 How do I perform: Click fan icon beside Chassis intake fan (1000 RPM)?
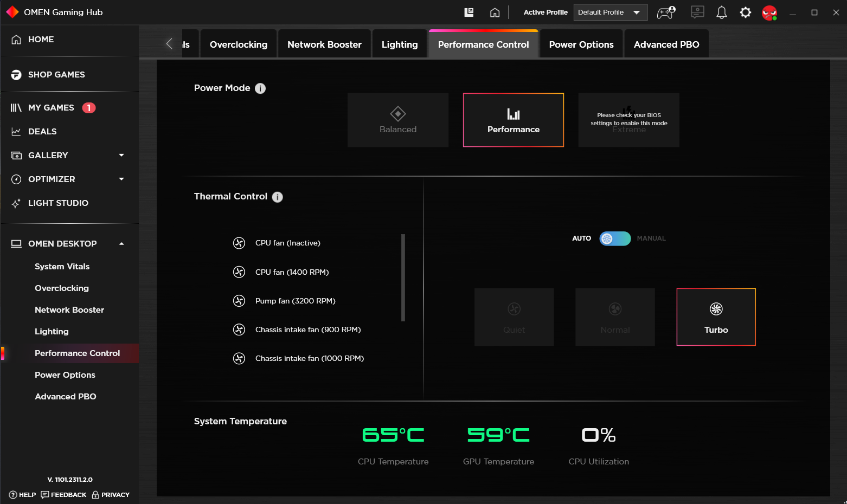pos(239,358)
